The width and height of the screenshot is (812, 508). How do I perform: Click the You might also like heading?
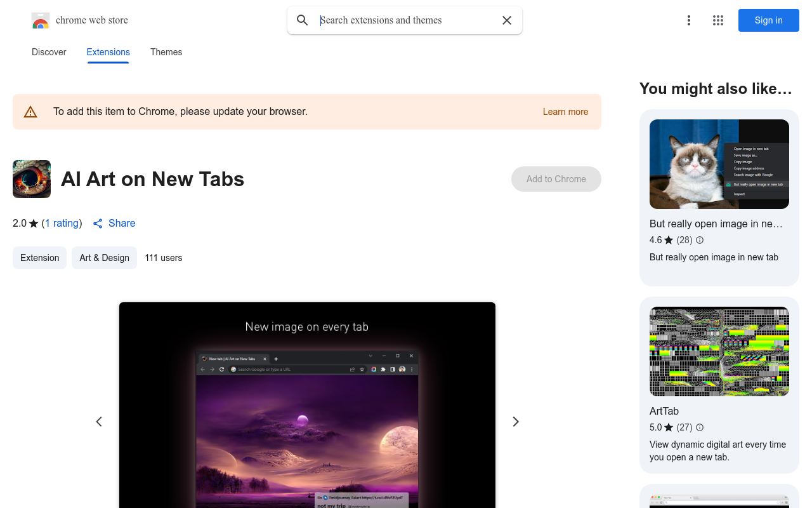716,89
